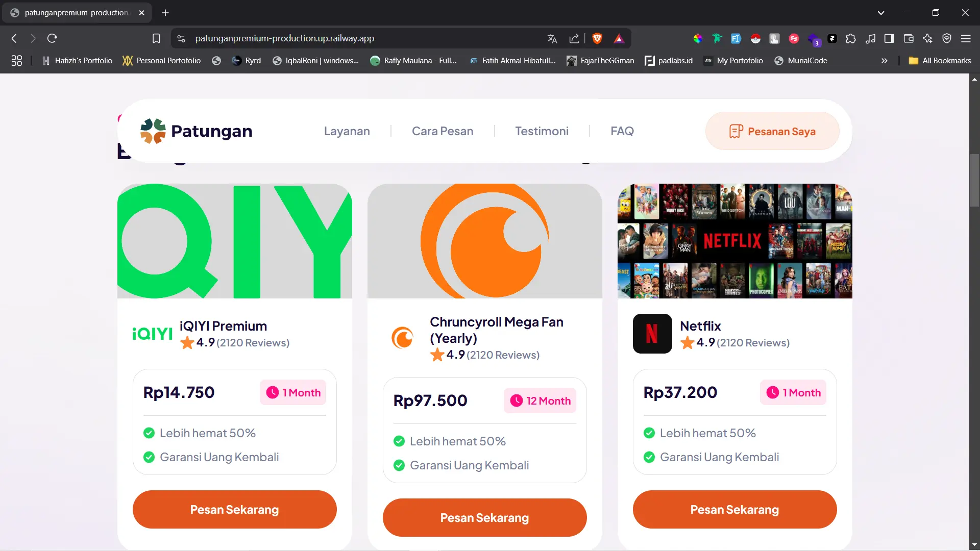
Task: Click the 1 Month badge on Netflix card
Action: (x=793, y=392)
